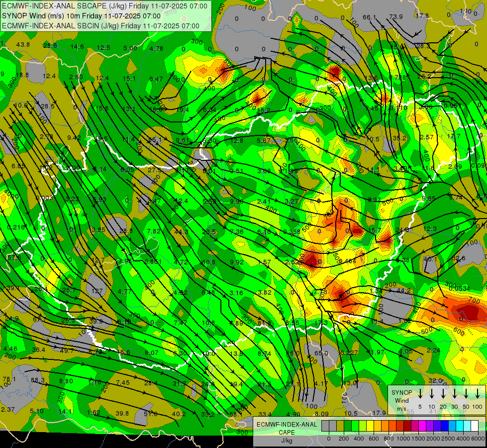Click the 0.227 value on the map
Viewport: 487px width, 448px height.
tap(349, 352)
